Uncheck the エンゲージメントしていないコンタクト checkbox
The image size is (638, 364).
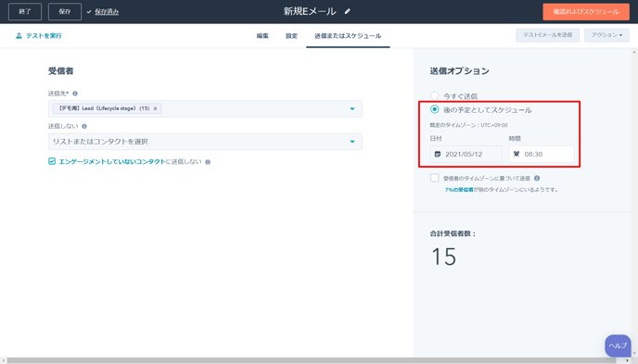pyautogui.click(x=52, y=161)
